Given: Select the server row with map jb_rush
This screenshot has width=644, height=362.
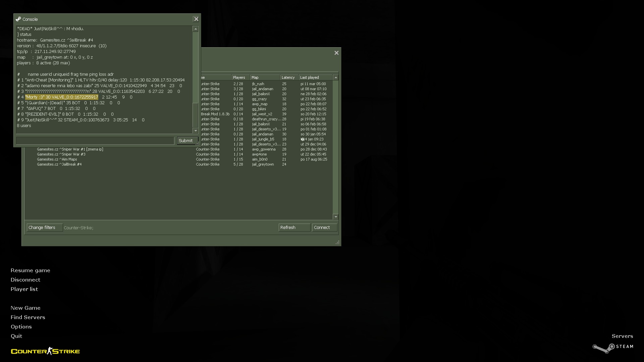Looking at the screenshot, I should [x=267, y=84].
